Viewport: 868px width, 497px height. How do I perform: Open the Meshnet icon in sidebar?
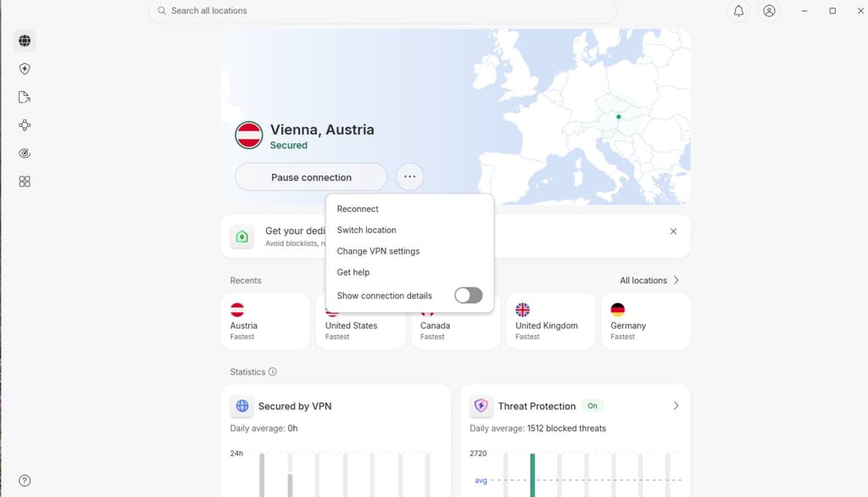(25, 126)
